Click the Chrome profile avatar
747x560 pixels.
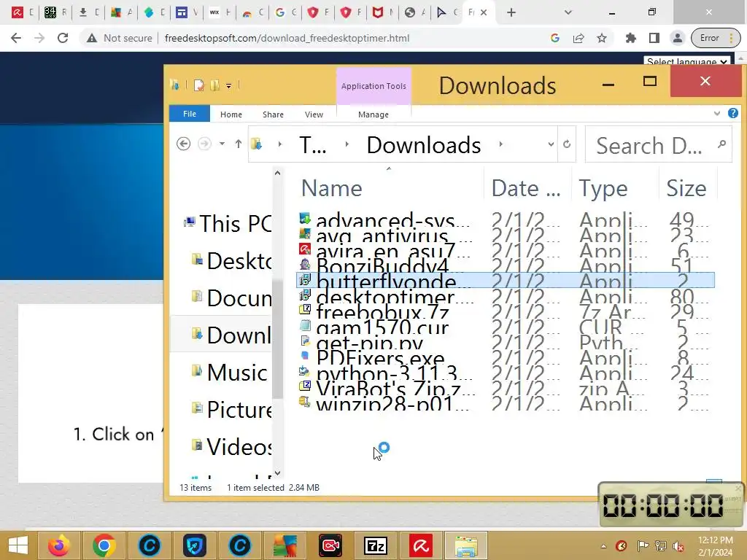pos(678,38)
